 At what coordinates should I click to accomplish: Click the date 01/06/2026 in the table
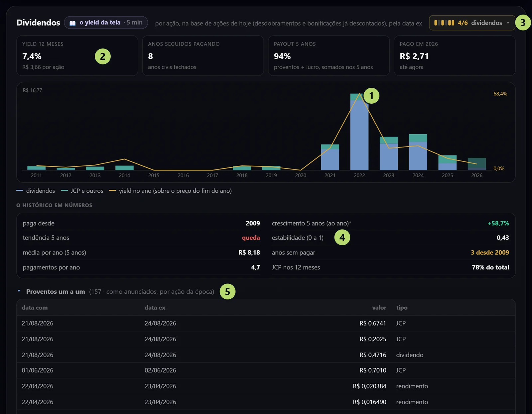tap(38, 370)
